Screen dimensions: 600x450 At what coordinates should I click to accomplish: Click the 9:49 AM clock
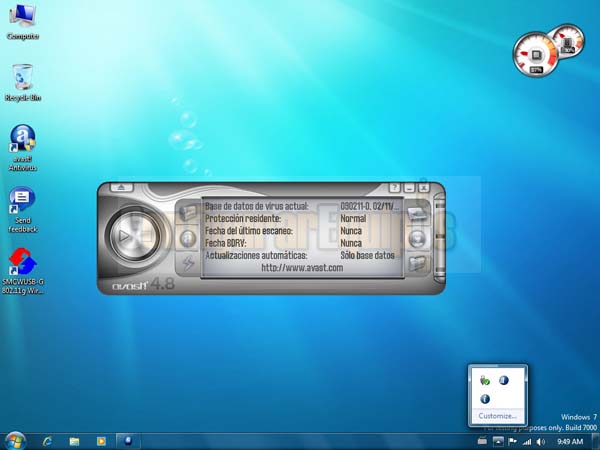click(570, 442)
